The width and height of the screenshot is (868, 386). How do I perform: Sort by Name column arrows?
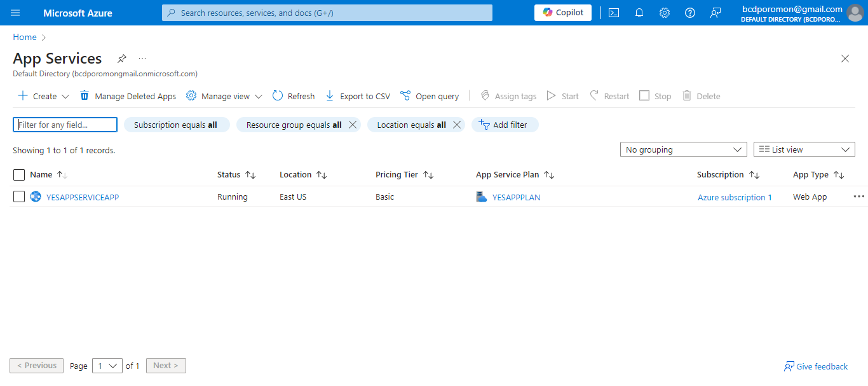coord(62,175)
